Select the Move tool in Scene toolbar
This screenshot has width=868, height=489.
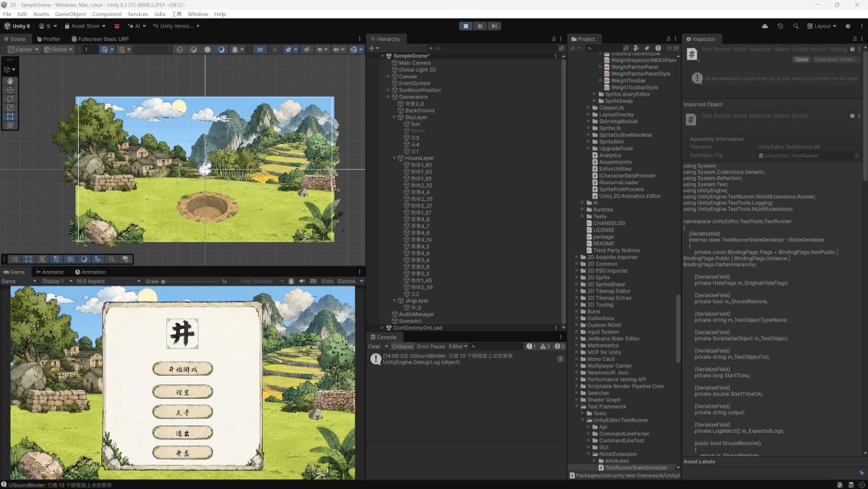coord(10,90)
